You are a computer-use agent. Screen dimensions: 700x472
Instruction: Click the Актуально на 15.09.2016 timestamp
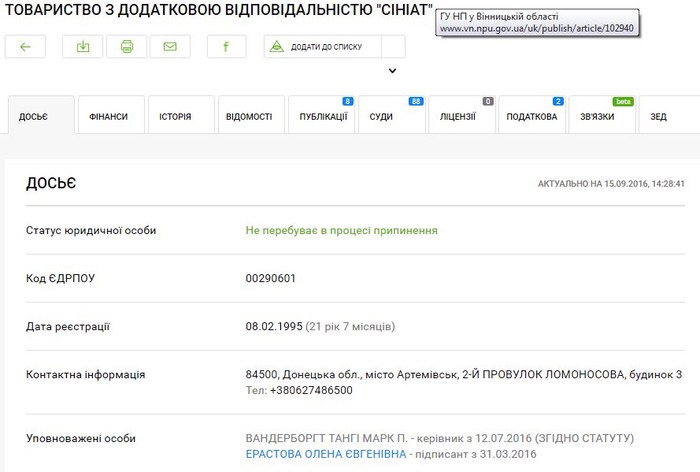[x=611, y=184]
